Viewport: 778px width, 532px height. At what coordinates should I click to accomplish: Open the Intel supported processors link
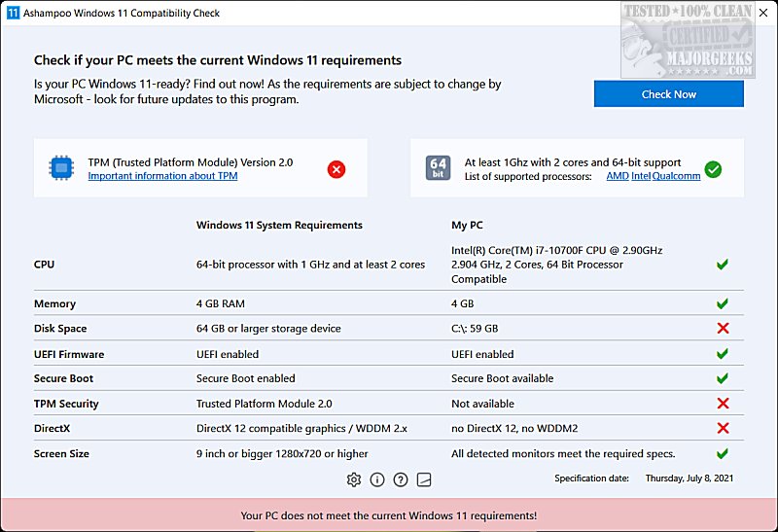(641, 176)
